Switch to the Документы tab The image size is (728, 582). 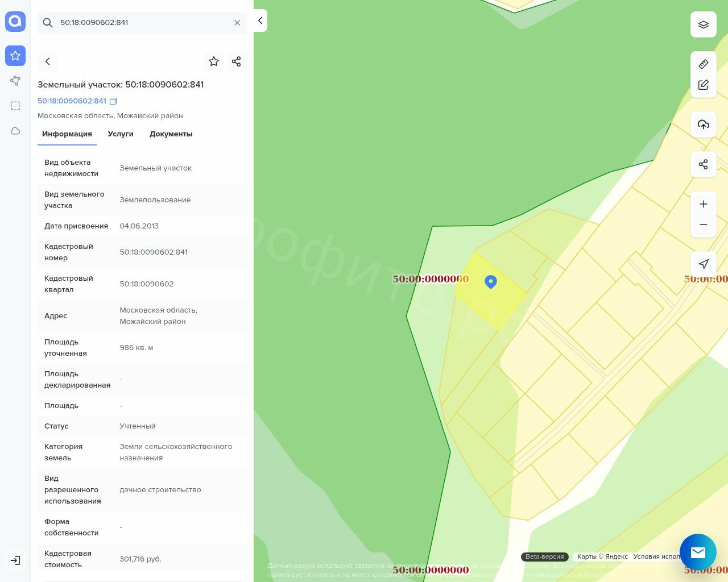pos(171,134)
